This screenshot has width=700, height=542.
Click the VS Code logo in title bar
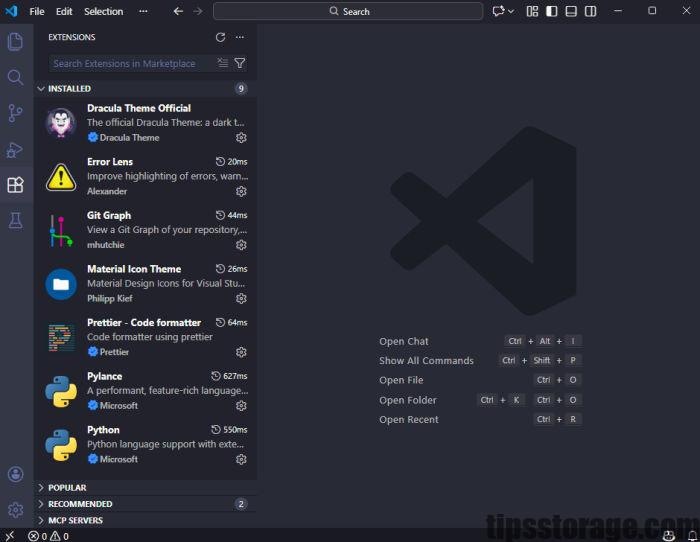point(12,11)
